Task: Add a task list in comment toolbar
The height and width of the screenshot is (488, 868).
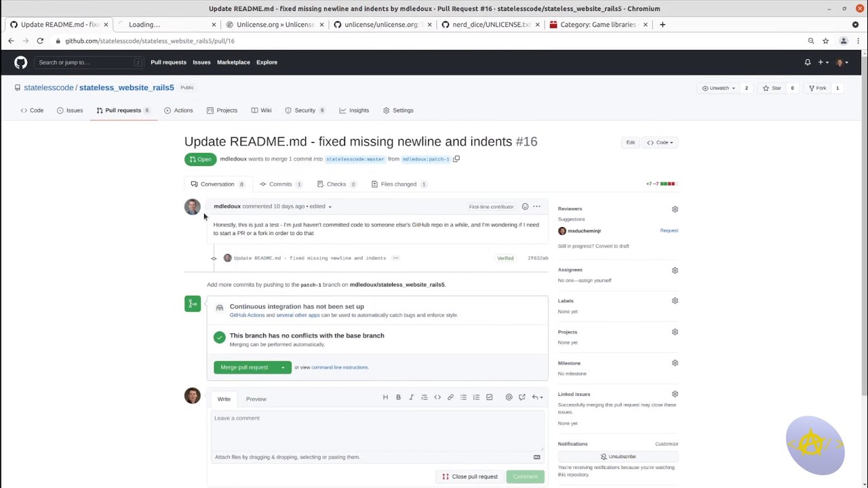Action: pos(489,397)
